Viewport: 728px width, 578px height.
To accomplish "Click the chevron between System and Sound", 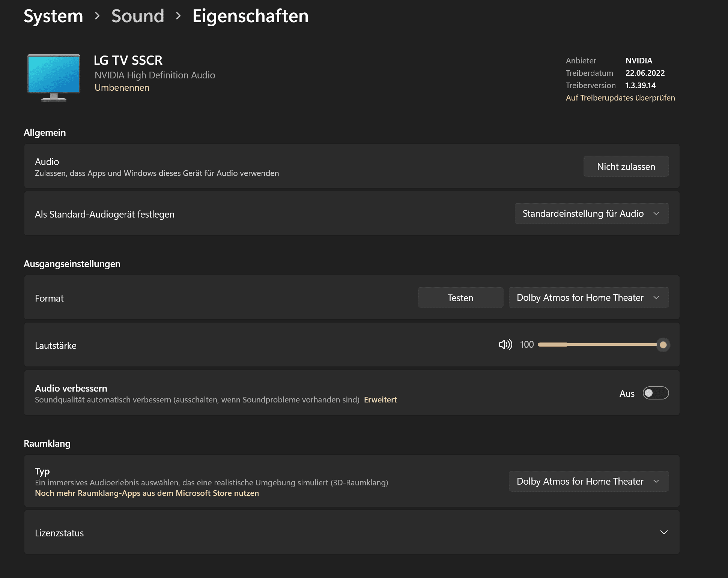I will point(97,16).
